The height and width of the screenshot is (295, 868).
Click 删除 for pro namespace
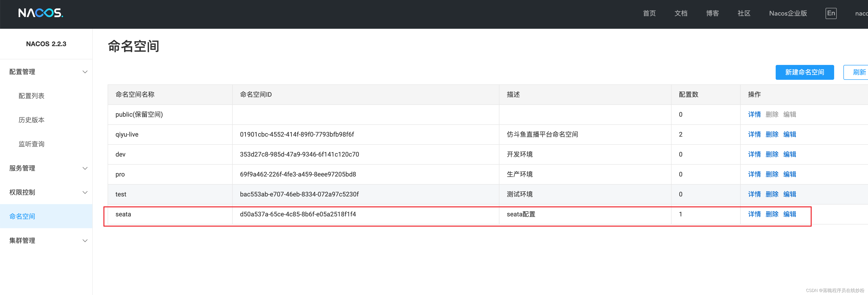pos(772,174)
